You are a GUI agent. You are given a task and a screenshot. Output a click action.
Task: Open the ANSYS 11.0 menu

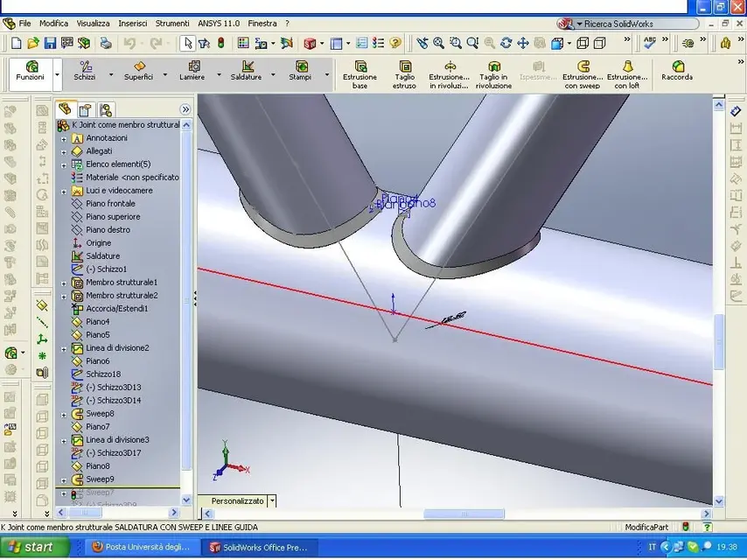tap(219, 24)
